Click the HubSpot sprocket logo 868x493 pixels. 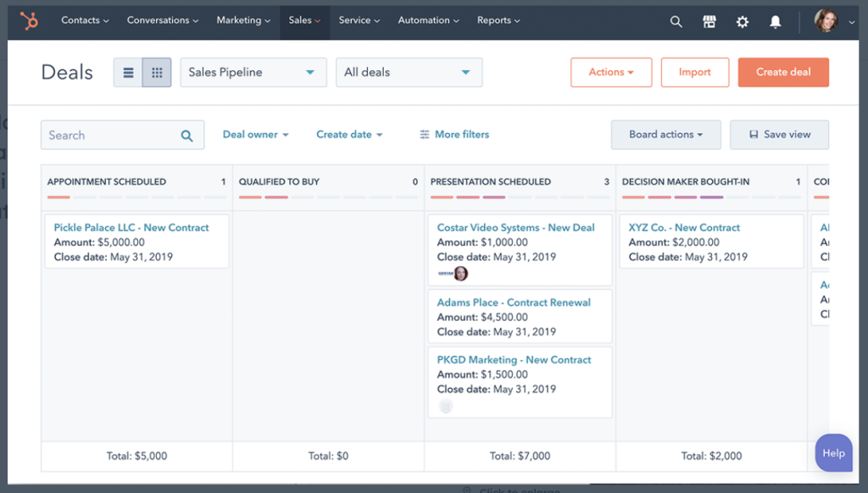point(31,20)
